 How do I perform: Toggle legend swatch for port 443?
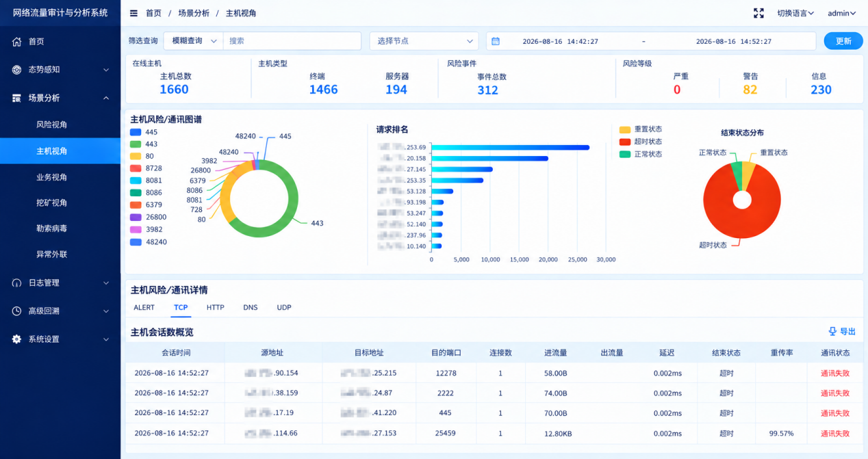click(x=136, y=144)
